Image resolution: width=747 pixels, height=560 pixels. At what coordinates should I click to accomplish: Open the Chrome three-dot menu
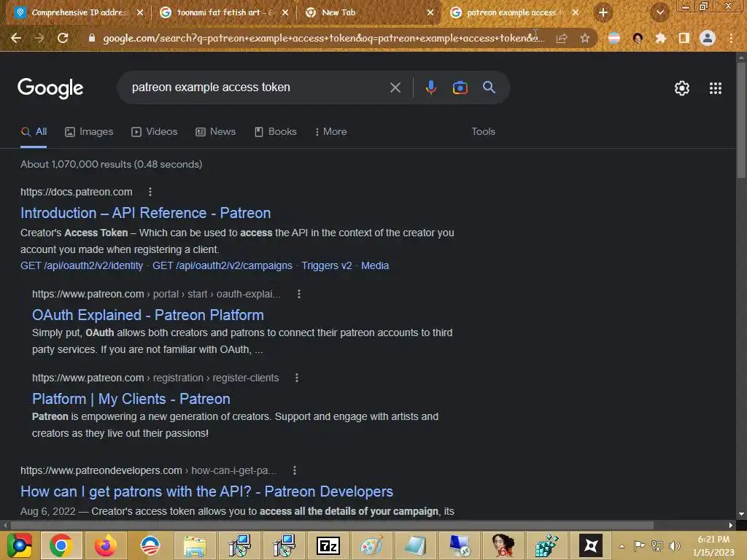(x=731, y=38)
